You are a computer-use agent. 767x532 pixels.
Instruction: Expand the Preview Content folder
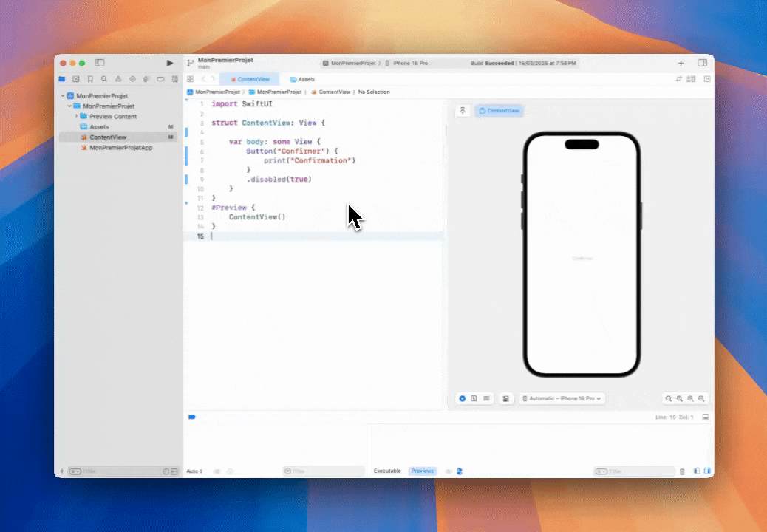(x=76, y=117)
